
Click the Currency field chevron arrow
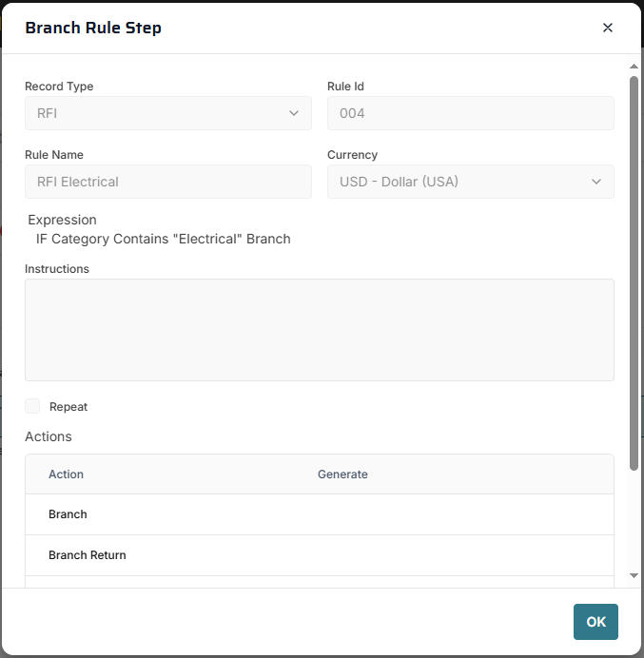click(596, 182)
